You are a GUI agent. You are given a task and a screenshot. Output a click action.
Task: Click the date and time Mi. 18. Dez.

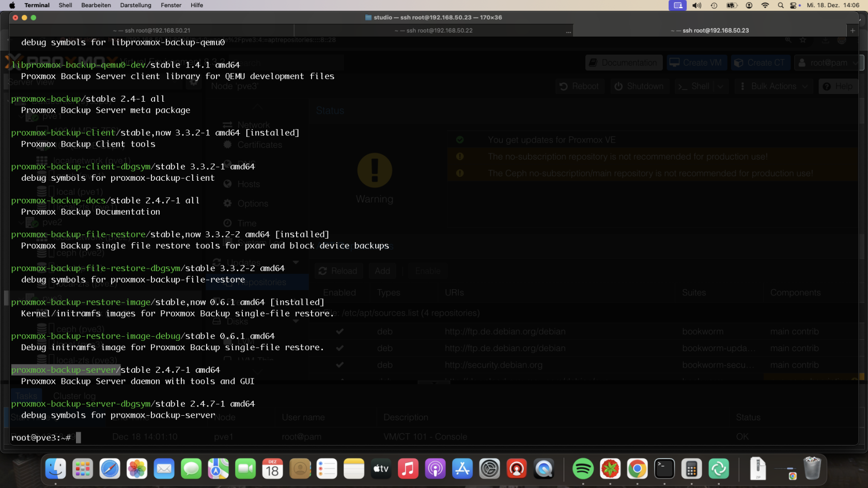pyautogui.click(x=833, y=5)
